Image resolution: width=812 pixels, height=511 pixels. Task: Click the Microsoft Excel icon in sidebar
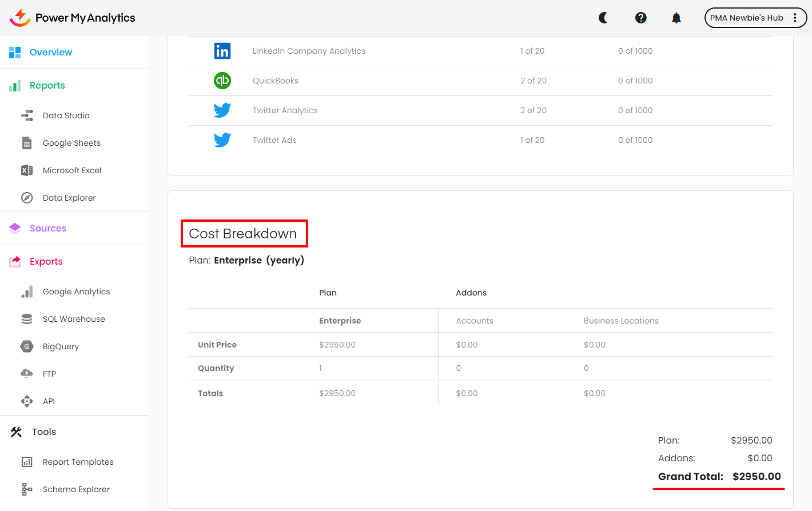click(27, 170)
